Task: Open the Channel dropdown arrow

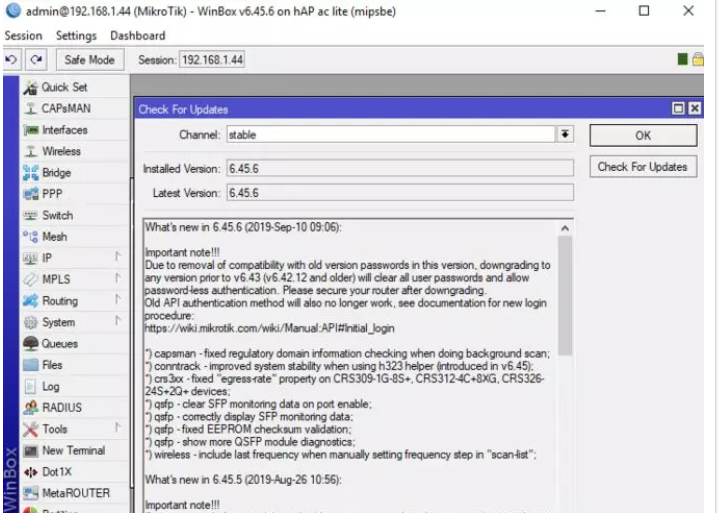Action: pos(565,134)
